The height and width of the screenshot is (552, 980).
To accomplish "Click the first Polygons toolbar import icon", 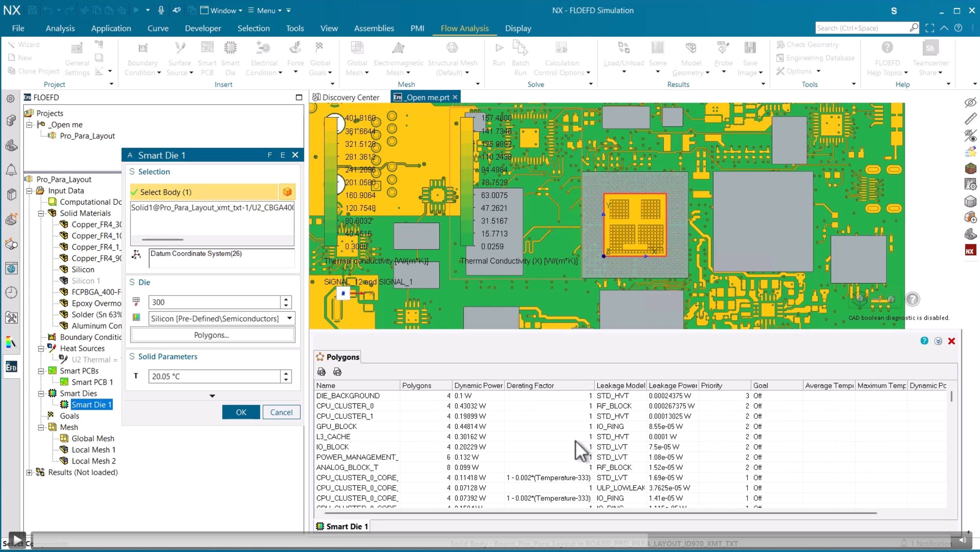I will (x=321, y=372).
